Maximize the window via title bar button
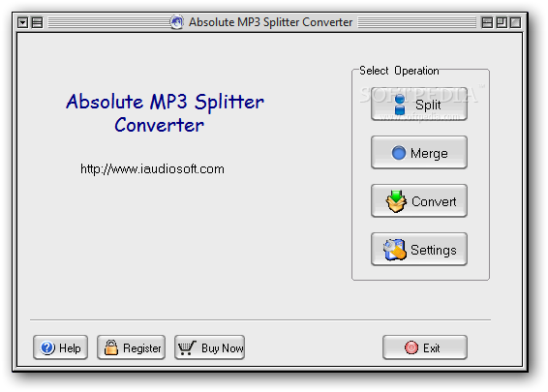The height and width of the screenshot is (392, 548). coord(502,22)
